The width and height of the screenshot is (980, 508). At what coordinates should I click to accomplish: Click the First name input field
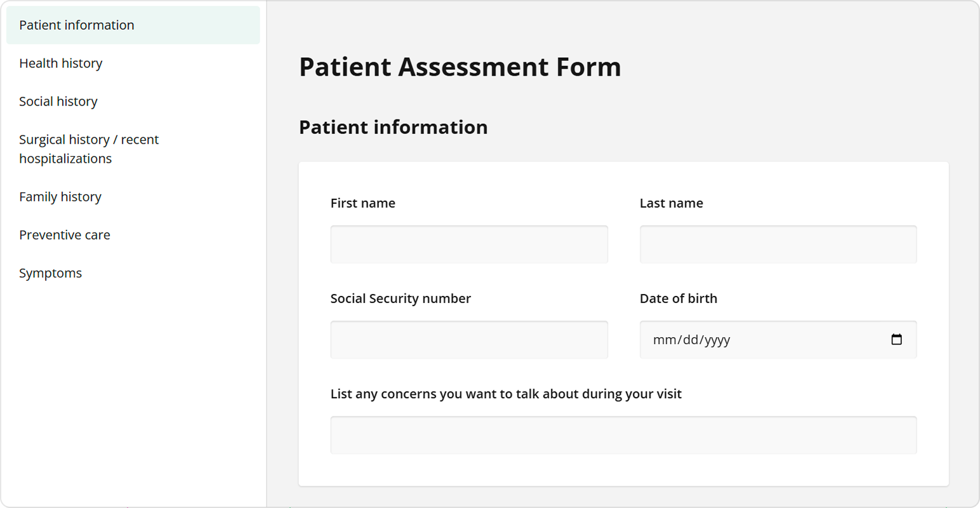pos(469,244)
